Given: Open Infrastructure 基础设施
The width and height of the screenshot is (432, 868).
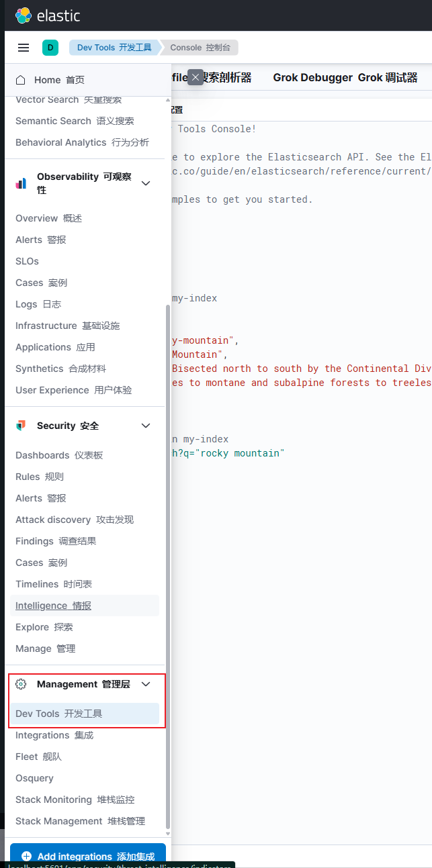Looking at the screenshot, I should (68, 326).
